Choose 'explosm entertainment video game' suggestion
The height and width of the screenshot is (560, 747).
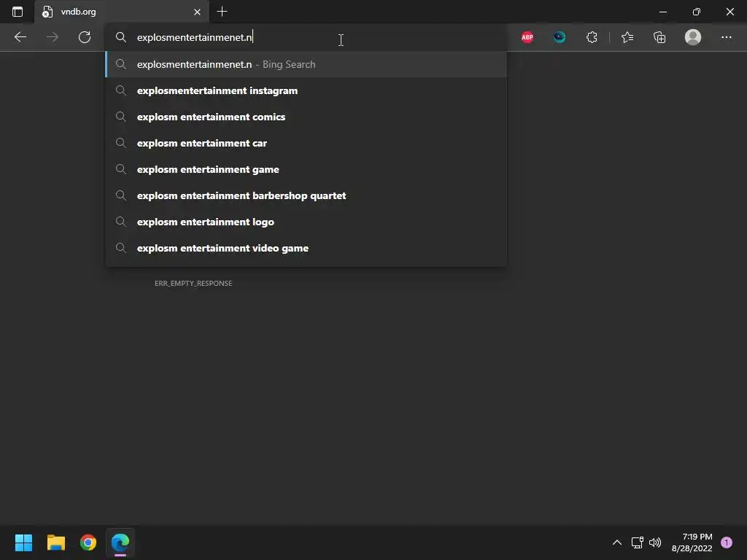click(306, 248)
